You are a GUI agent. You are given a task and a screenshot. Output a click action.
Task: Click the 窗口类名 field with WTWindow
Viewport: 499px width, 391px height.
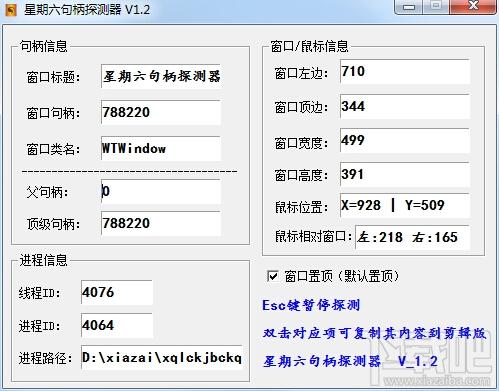[161, 148]
